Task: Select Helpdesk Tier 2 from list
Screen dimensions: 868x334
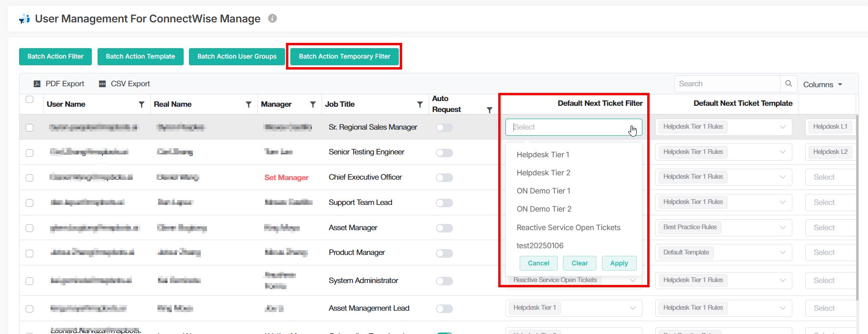Action: click(x=543, y=172)
